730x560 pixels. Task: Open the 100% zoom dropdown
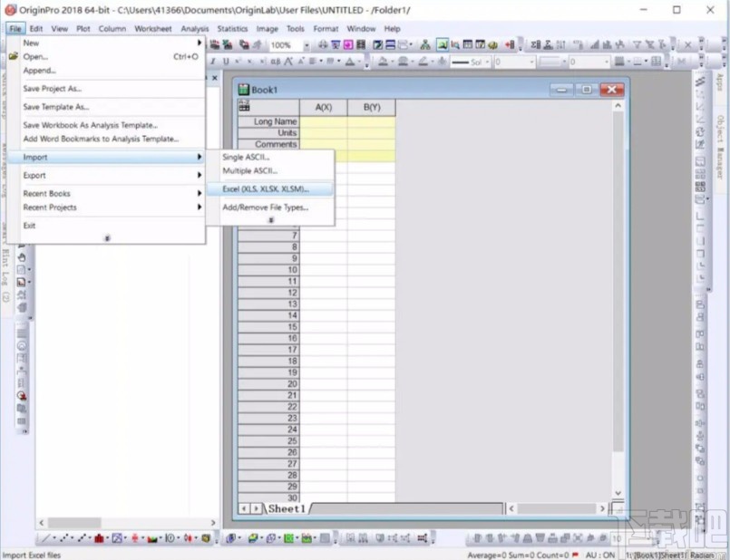307,45
